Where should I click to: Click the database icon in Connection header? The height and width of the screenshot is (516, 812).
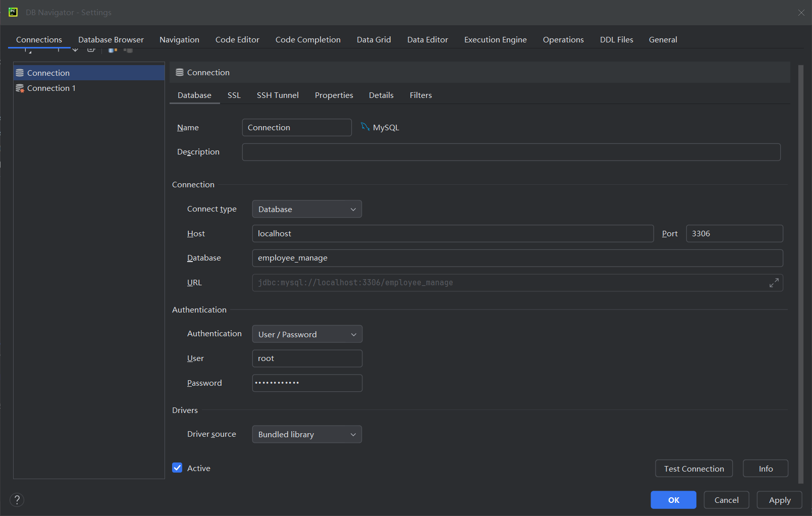[180, 73]
